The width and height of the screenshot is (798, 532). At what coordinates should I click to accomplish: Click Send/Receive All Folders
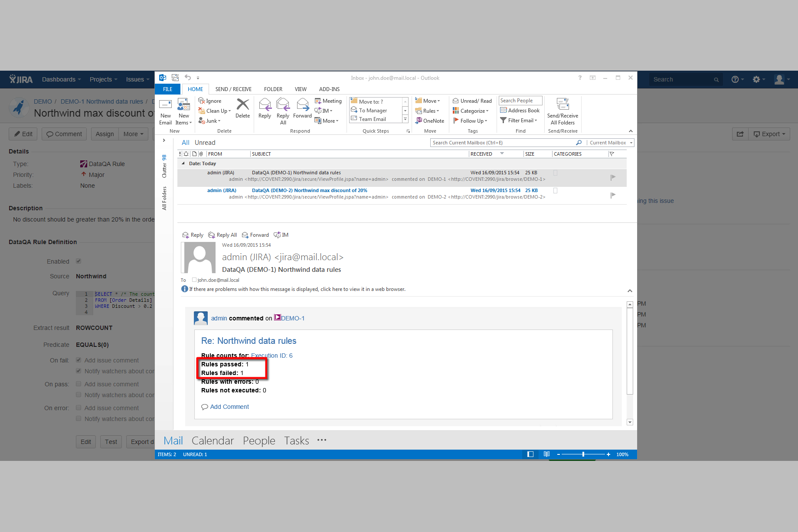563,111
